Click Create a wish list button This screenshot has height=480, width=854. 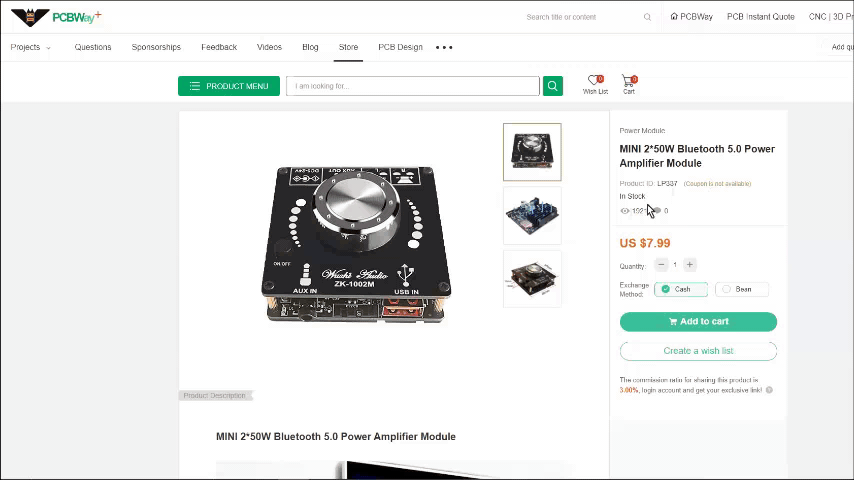click(698, 351)
